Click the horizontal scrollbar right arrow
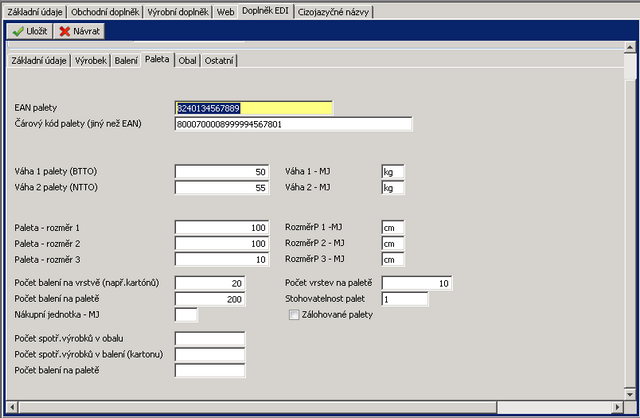Screen dimensions: 640x418 614,406
